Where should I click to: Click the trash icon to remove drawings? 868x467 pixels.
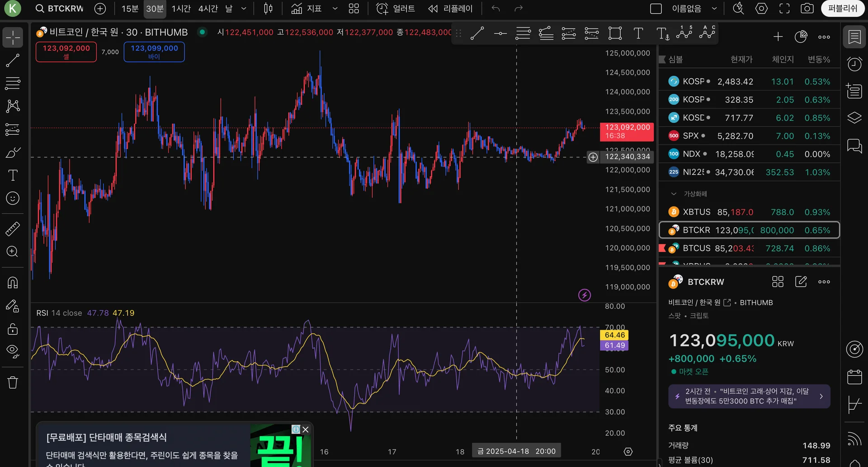point(13,383)
